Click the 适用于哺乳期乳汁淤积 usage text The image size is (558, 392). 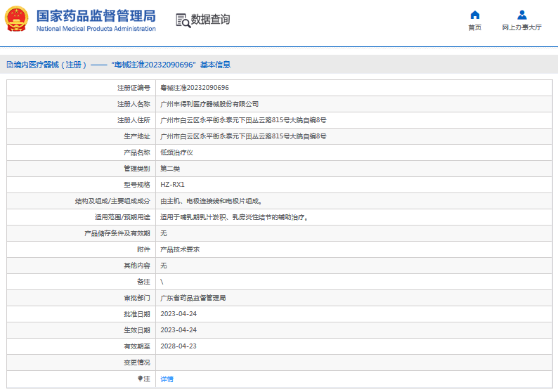[x=234, y=217]
